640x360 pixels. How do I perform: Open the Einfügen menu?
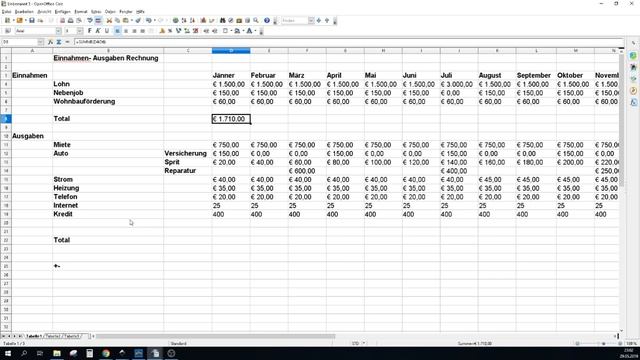point(63,12)
